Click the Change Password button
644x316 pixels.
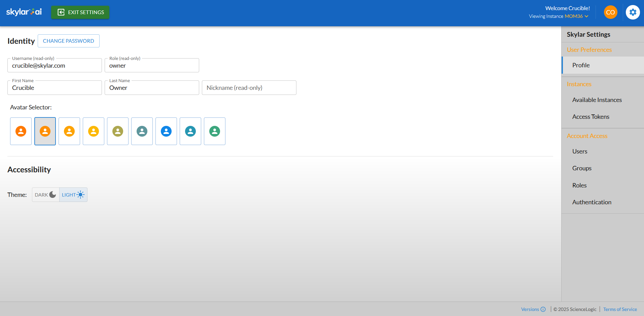click(x=69, y=41)
